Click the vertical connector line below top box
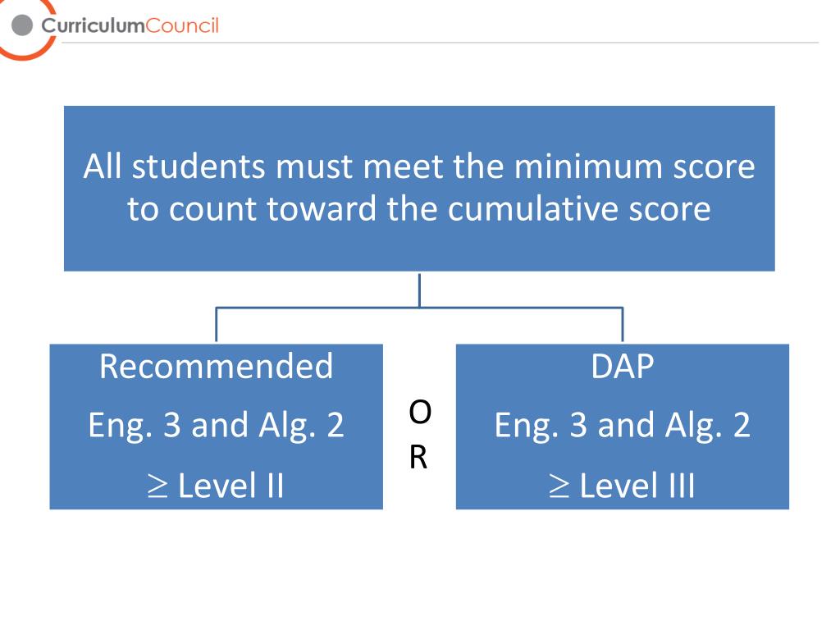Image resolution: width=840 pixels, height=630 pixels. (x=419, y=290)
